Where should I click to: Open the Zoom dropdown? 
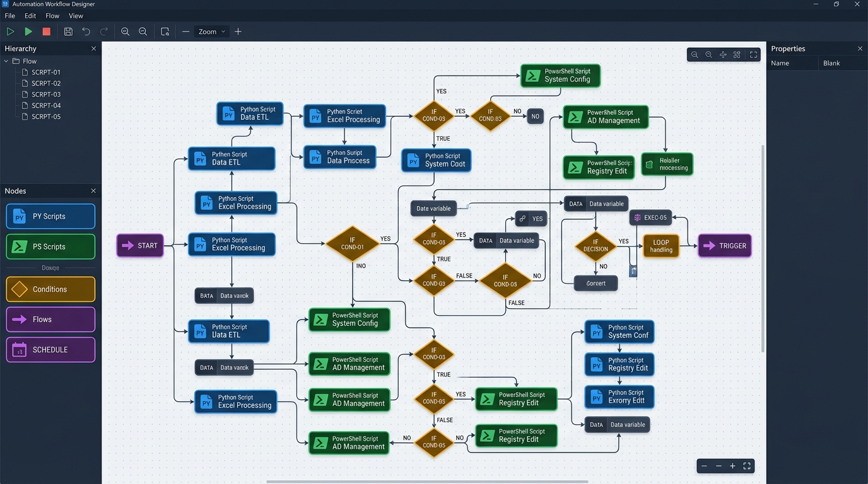(211, 32)
